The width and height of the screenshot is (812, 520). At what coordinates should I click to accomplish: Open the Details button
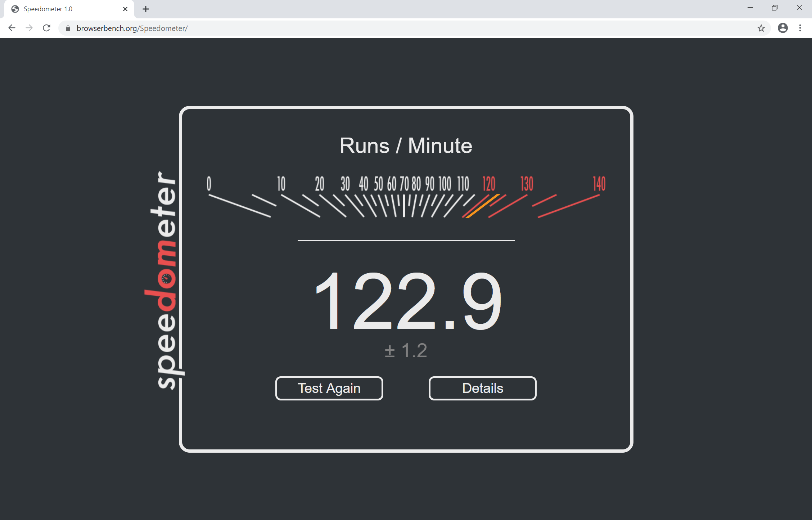tap(482, 388)
